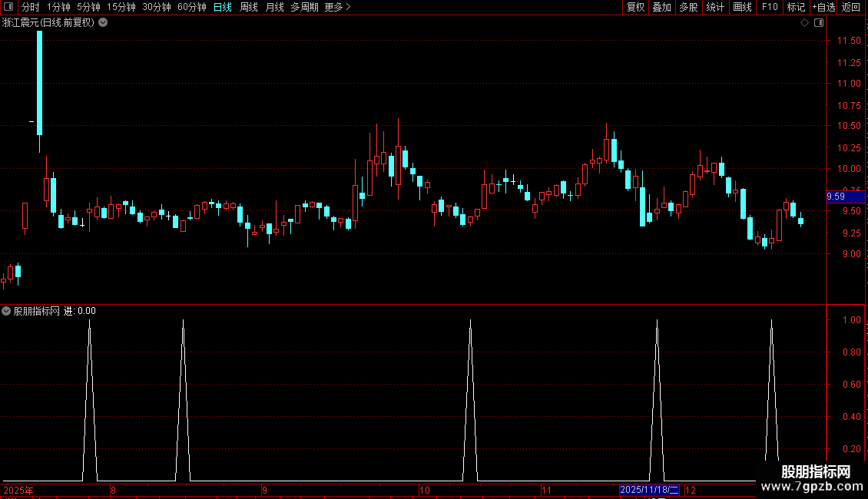Toggle the side panel icon in chart header
Screen dimensions: 868x499
(x=819, y=23)
